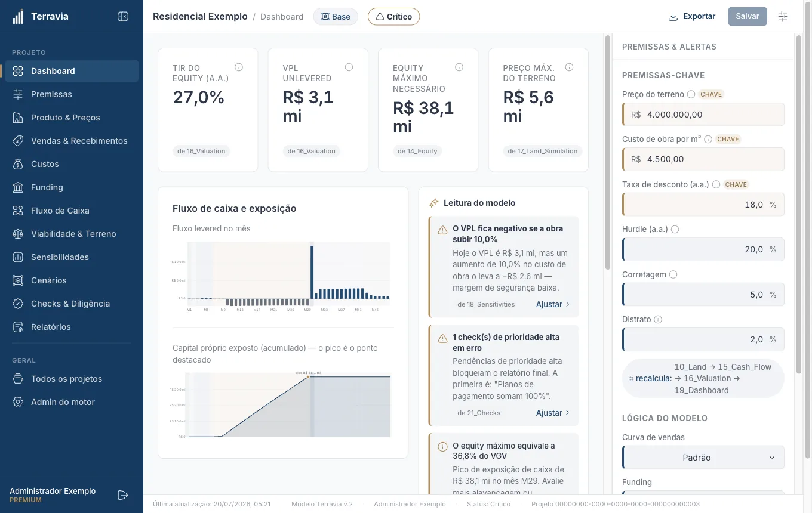
Task: Click the 'de 16_Valuation' tag under TIR
Action: pyautogui.click(x=201, y=151)
